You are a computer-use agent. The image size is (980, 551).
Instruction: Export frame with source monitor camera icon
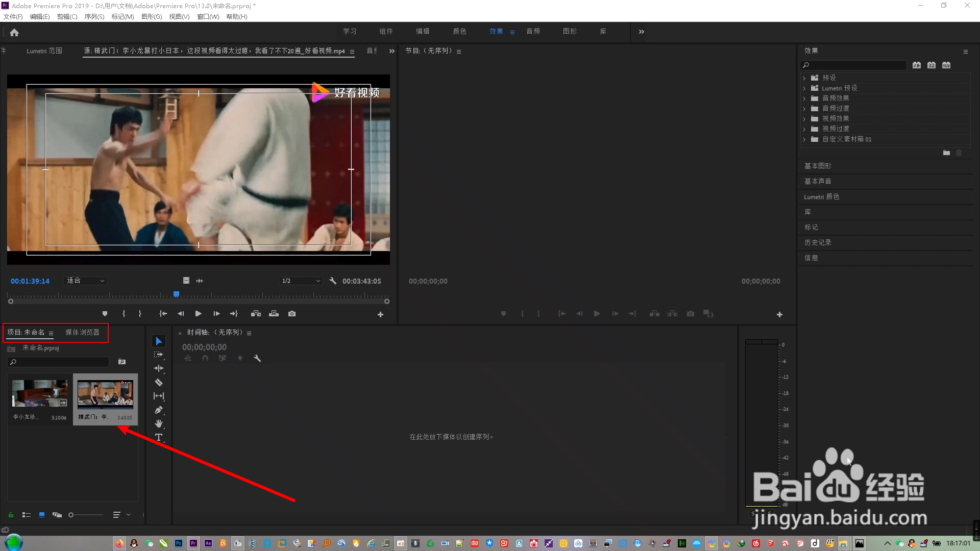(292, 314)
